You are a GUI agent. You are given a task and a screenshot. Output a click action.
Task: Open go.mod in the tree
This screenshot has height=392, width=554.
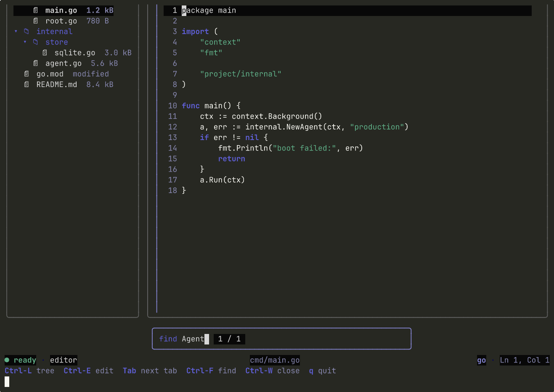point(50,74)
